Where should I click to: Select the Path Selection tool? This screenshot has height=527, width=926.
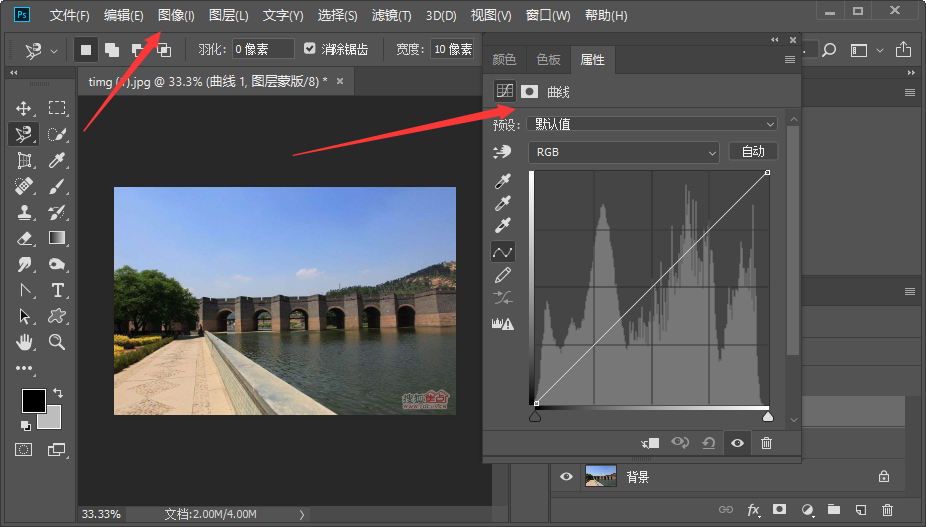[24, 316]
